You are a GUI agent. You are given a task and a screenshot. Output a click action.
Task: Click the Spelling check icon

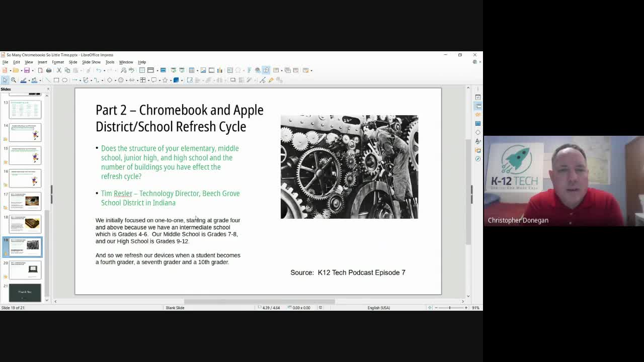click(x=131, y=70)
